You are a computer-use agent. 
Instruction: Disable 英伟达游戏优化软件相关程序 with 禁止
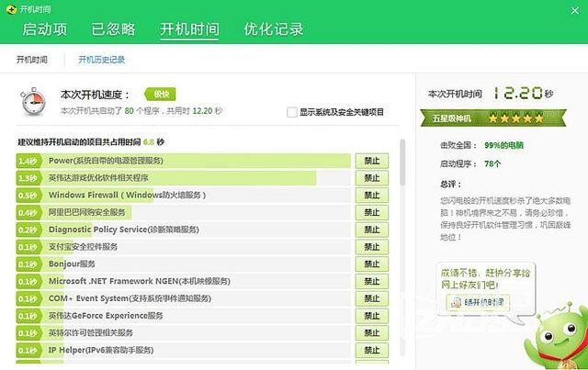coord(371,178)
